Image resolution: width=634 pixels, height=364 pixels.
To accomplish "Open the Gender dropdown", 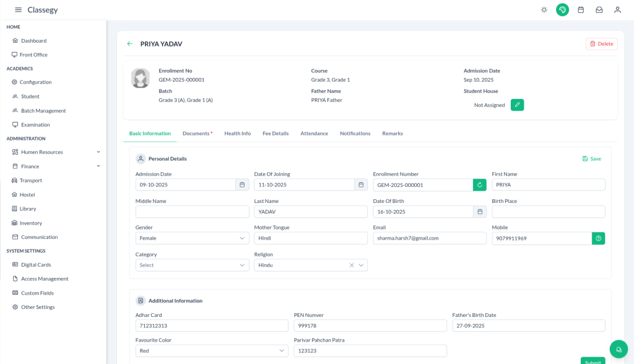I will 192,238.
